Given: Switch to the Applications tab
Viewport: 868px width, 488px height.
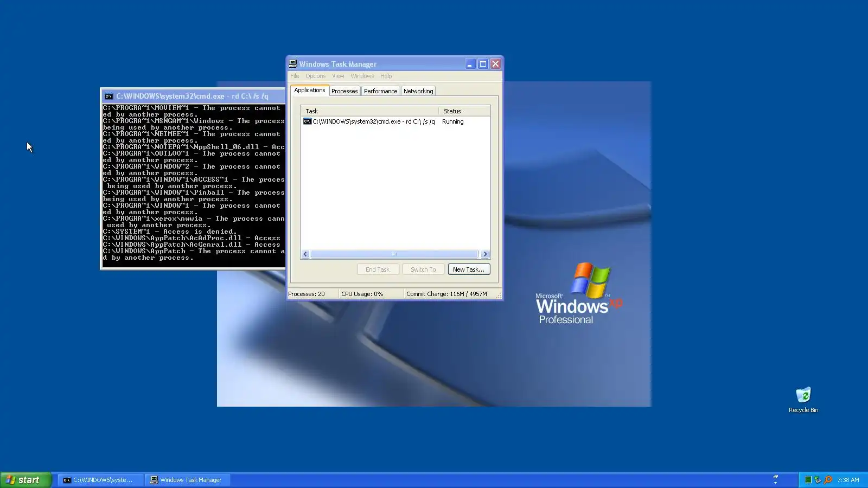Looking at the screenshot, I should pos(310,90).
